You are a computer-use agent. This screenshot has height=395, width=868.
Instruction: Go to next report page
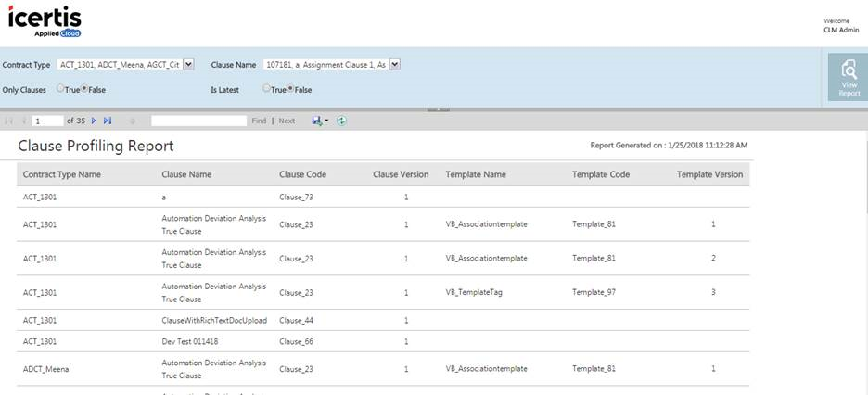coord(94,121)
